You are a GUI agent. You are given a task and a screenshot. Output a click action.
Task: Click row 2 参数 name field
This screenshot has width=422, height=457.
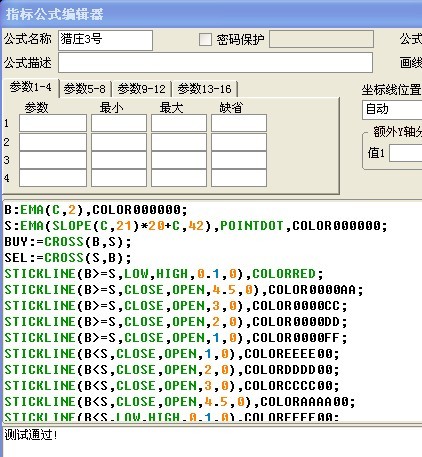pos(53,142)
